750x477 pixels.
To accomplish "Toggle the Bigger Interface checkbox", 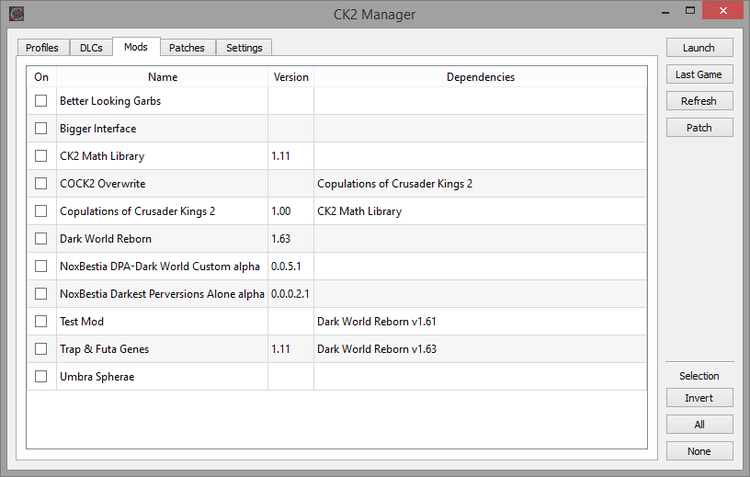I will point(41,128).
